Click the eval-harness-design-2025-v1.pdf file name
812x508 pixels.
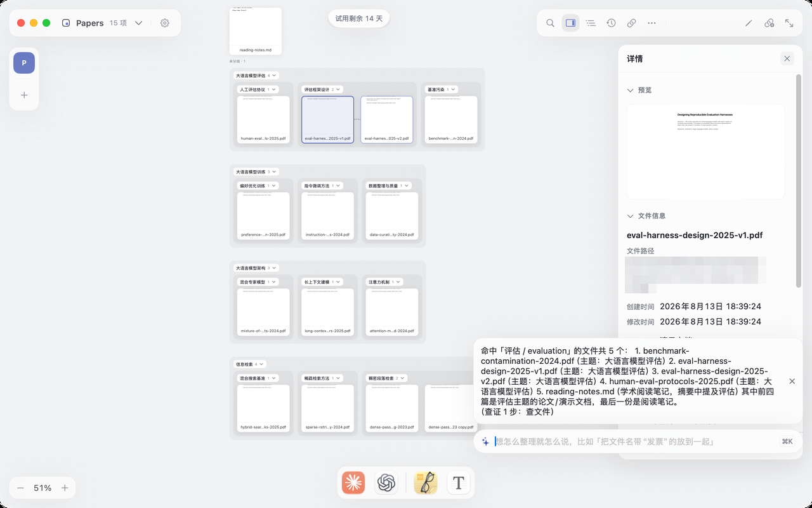[x=695, y=235]
